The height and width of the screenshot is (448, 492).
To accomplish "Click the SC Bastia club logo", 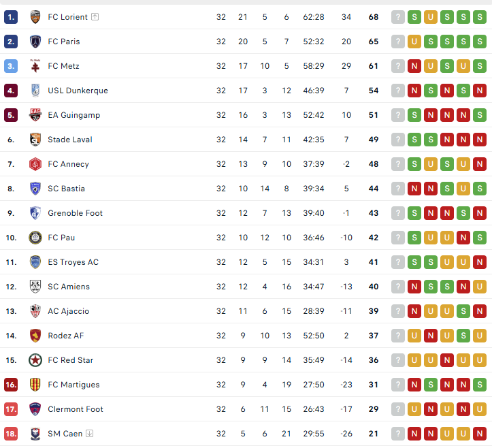I will tap(35, 189).
